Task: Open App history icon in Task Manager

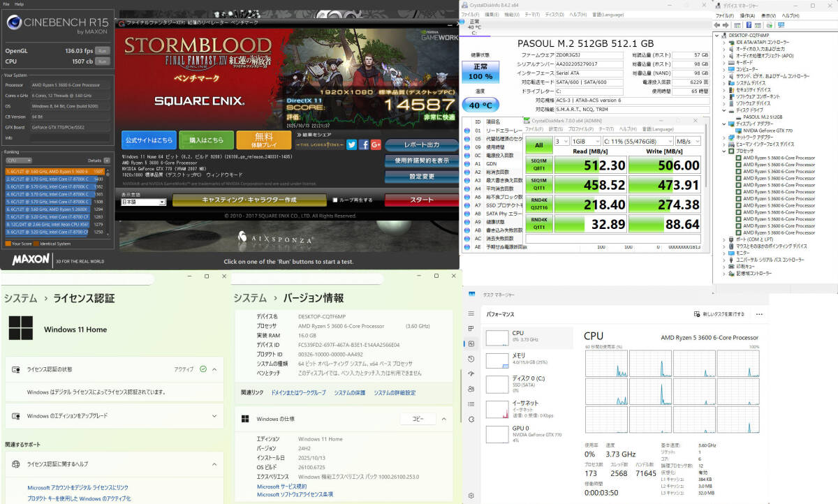Action: 471,359
